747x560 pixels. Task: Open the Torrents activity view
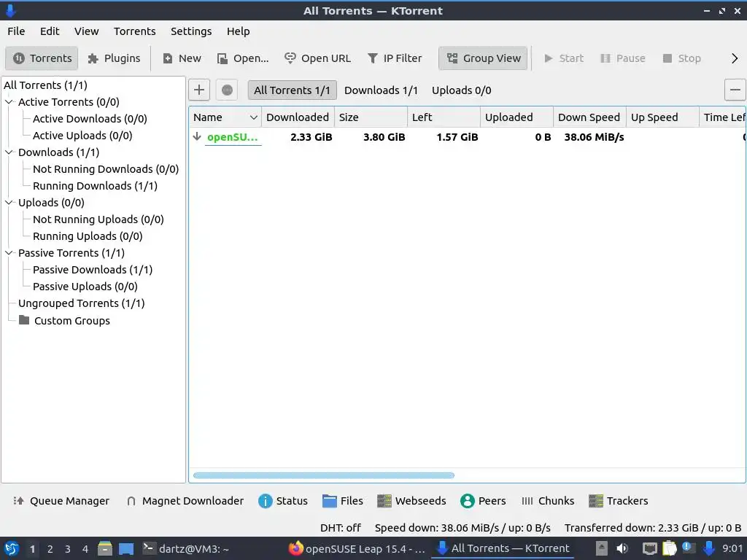coord(42,58)
